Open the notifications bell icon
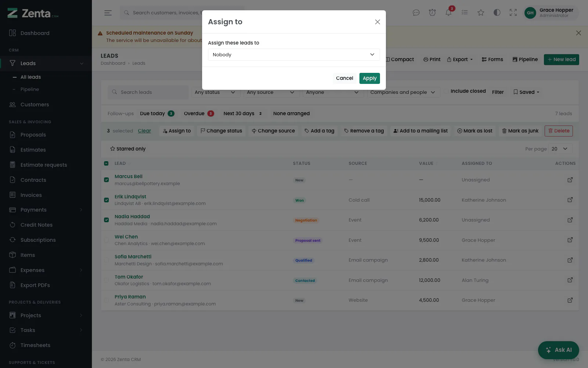This screenshot has width=588, height=368. click(448, 13)
